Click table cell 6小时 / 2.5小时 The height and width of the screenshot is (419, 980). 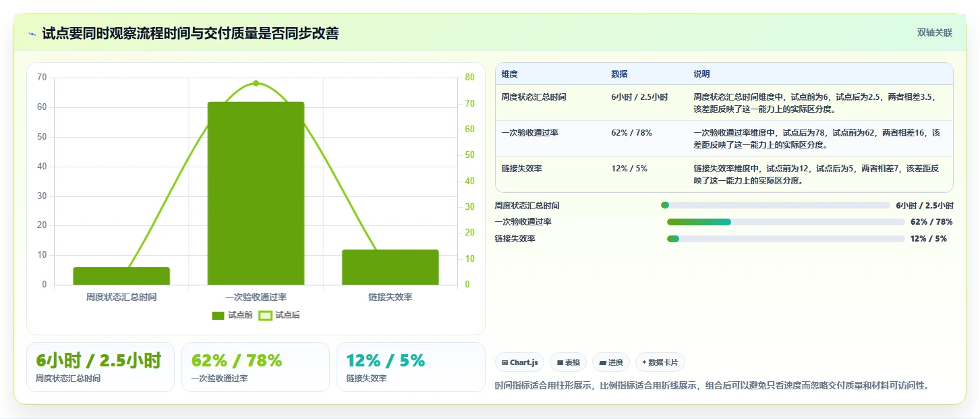click(639, 97)
